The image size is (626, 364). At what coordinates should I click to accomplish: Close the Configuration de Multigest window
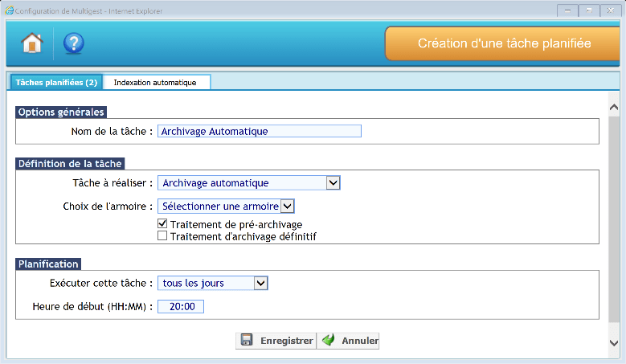coord(611,10)
